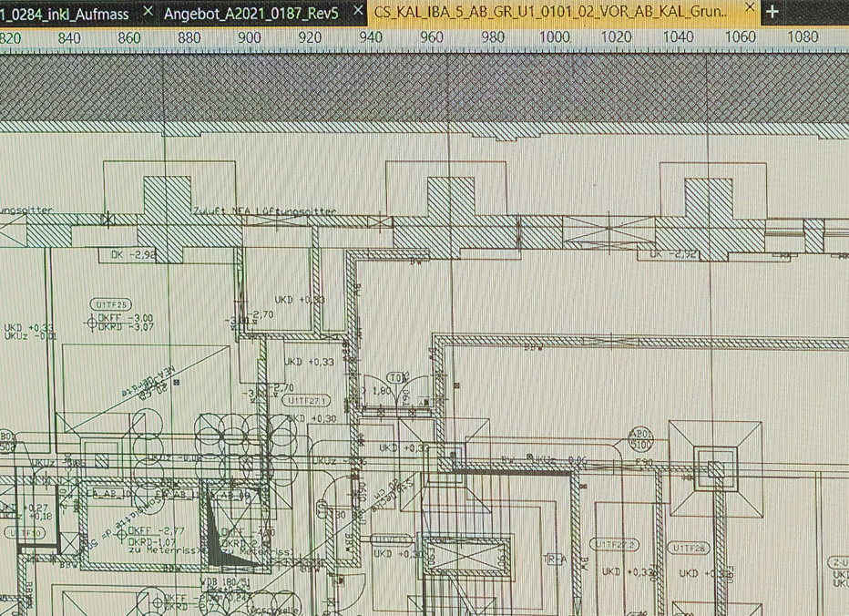Close the _0284_inkl_Aufmass tab
Screen dimensions: 849x616
[148, 12]
